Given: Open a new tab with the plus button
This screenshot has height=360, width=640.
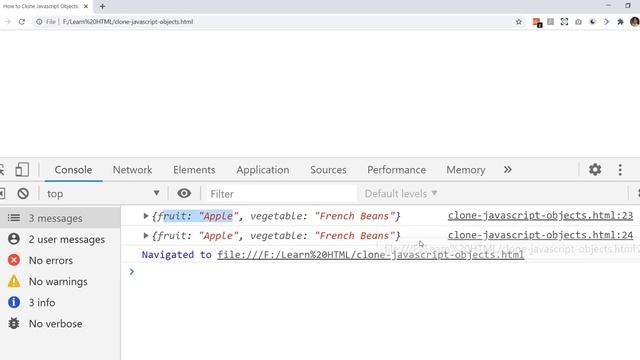Looking at the screenshot, I should [102, 7].
